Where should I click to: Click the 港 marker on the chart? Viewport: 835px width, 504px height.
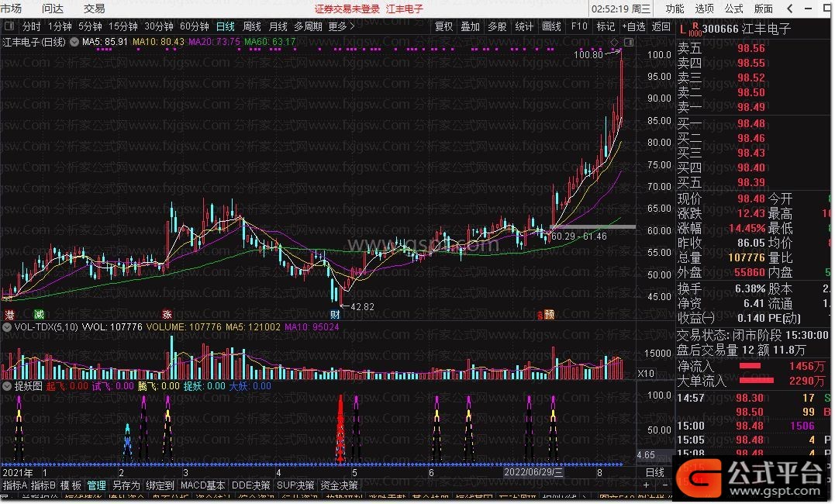pos(9,315)
